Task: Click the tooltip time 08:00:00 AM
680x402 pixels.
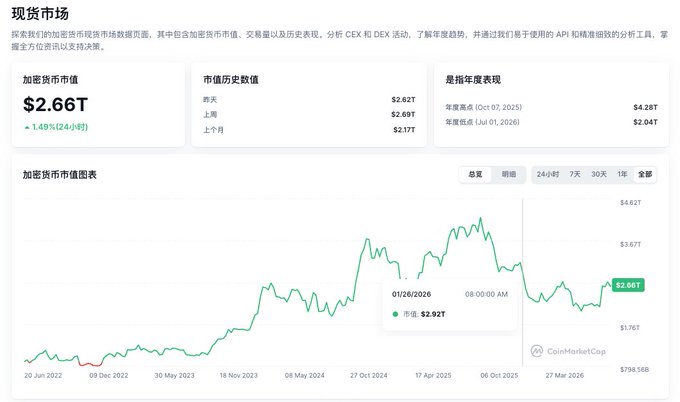Action: coord(486,294)
